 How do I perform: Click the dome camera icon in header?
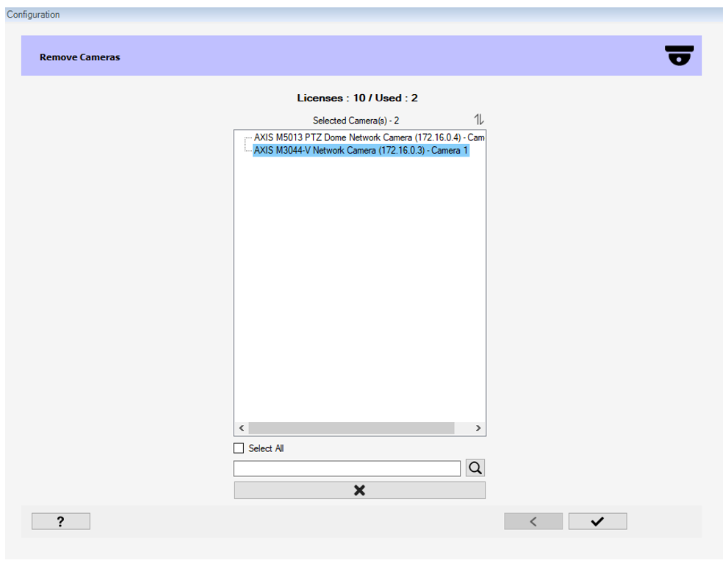pos(679,56)
